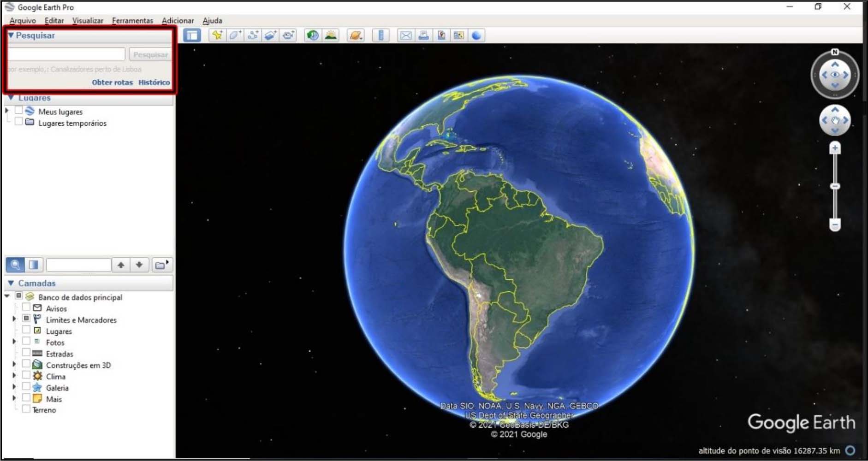
Task: Toggle sunlight across the landscape icon
Action: tap(331, 35)
